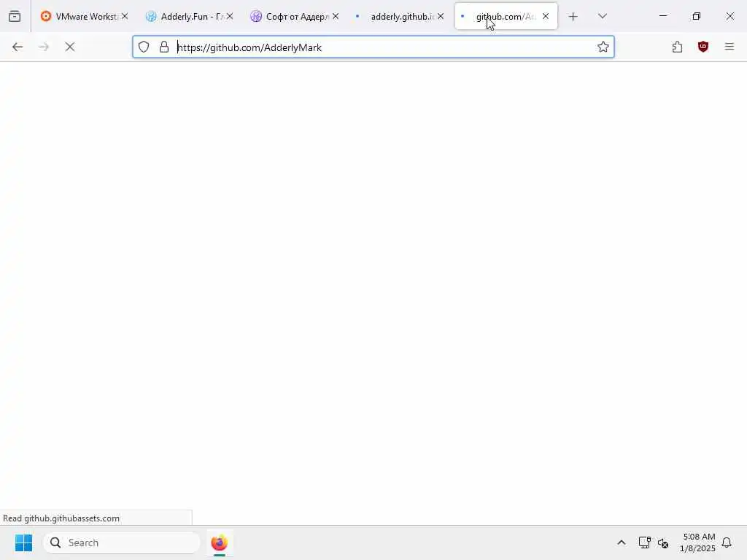Image resolution: width=747 pixels, height=560 pixels.
Task: Click the taskbar Search box
Action: [122, 542]
